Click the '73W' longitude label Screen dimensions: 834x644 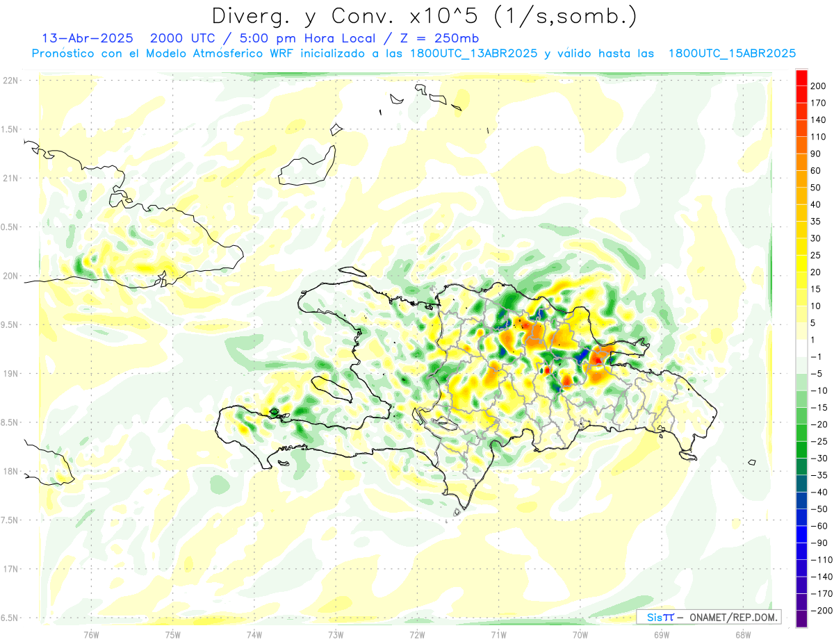(x=336, y=634)
